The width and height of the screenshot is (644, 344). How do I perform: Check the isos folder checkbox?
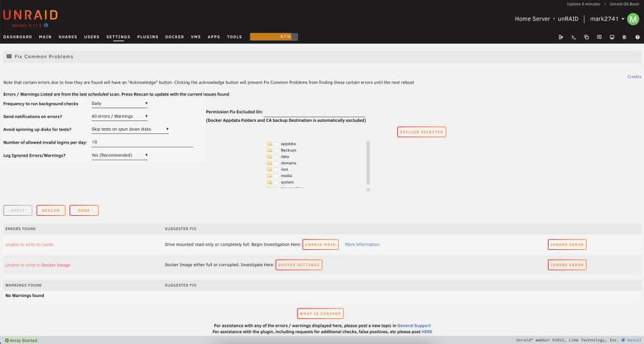[x=276, y=169]
